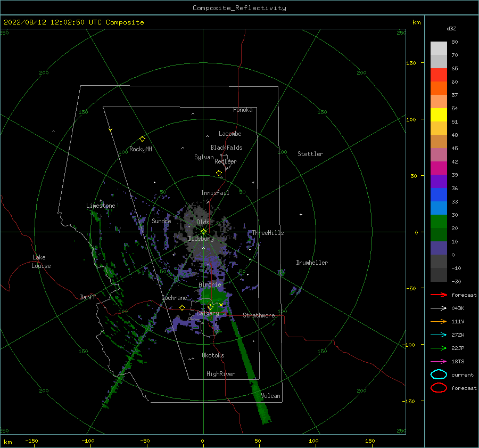This screenshot has height=448, width=479.
Task: Click the yellow radar site marker at map center
Action: (203, 232)
